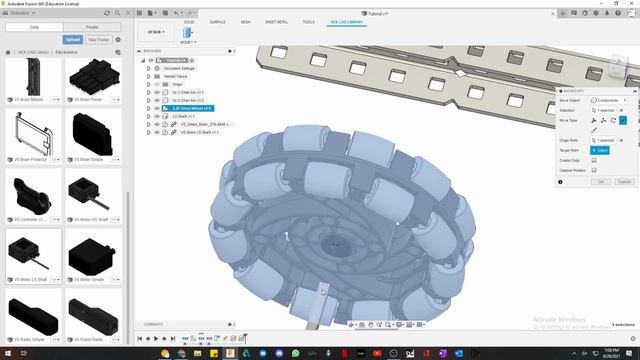
Task: Refresh the data panel contents
Action: pyautogui.click(x=107, y=13)
